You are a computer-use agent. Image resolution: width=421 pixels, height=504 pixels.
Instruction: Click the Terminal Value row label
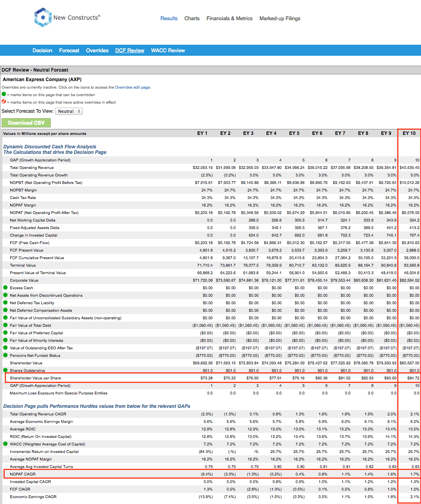23,265
